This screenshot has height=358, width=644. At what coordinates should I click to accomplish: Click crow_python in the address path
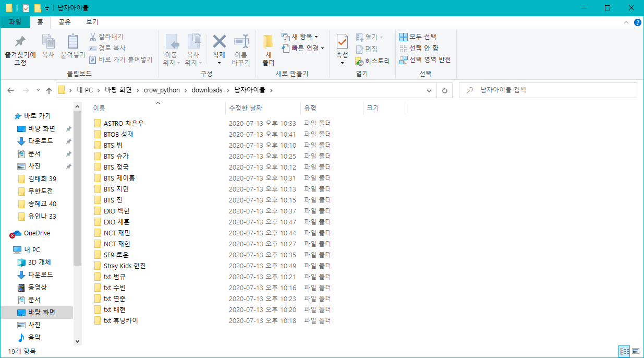pyautogui.click(x=162, y=90)
